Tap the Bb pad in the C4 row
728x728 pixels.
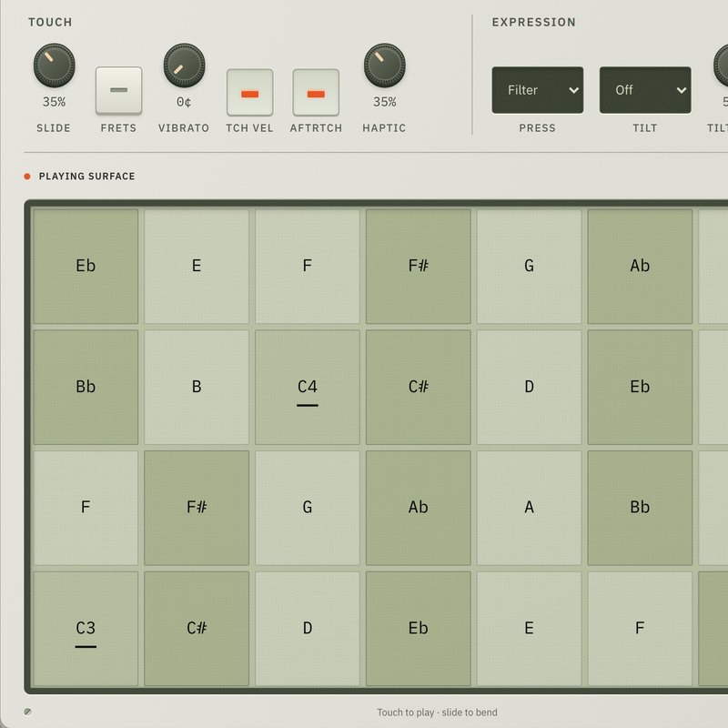86,388
